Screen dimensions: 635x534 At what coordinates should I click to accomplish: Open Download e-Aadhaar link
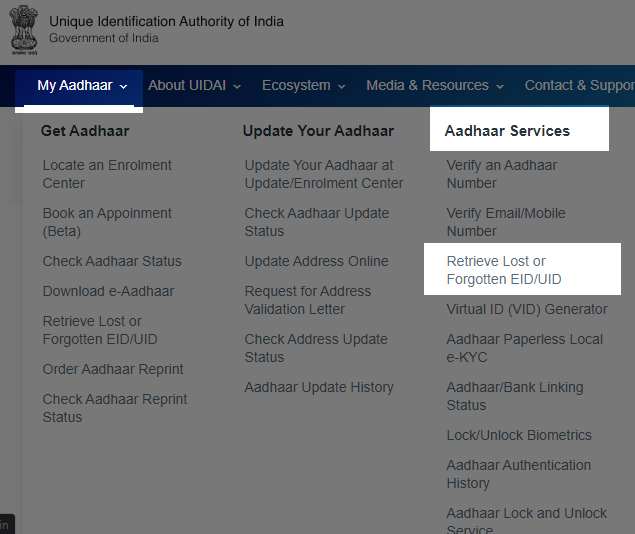108,291
